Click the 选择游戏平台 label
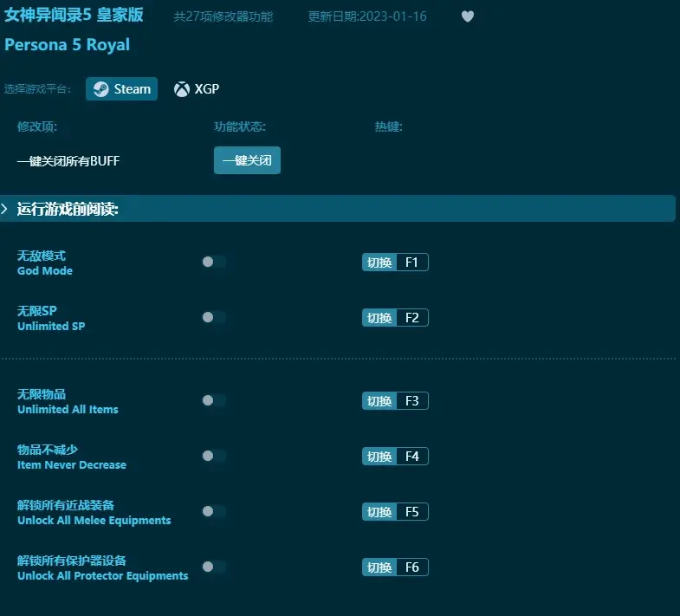The image size is (680, 616). tap(38, 89)
